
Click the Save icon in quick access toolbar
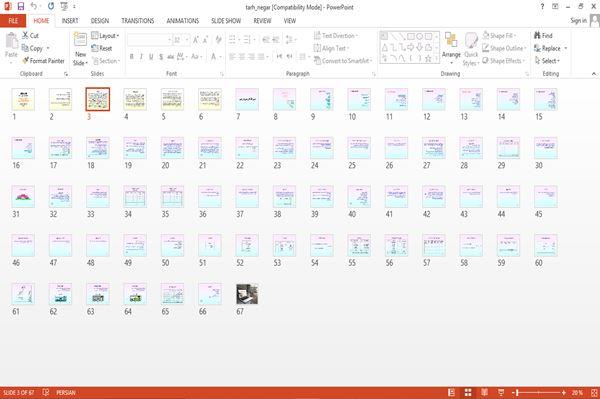coord(21,7)
